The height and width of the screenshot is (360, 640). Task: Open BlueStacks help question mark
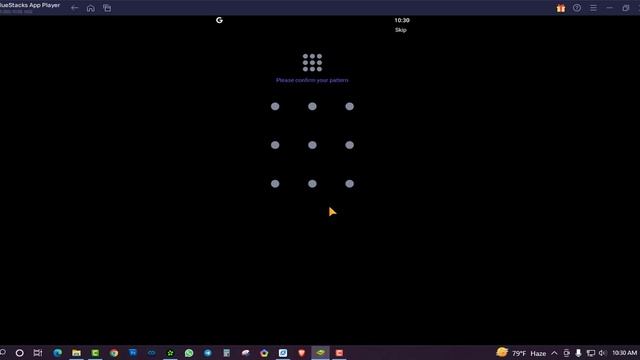pos(577,8)
